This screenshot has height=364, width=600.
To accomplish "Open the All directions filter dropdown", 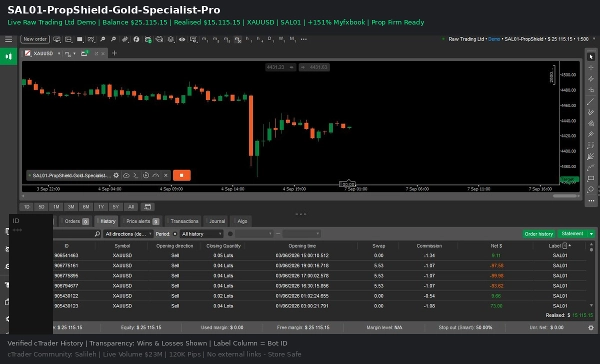I will (x=128, y=234).
